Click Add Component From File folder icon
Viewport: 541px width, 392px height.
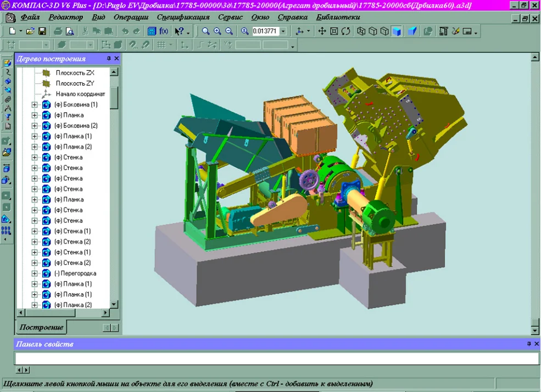click(7, 153)
